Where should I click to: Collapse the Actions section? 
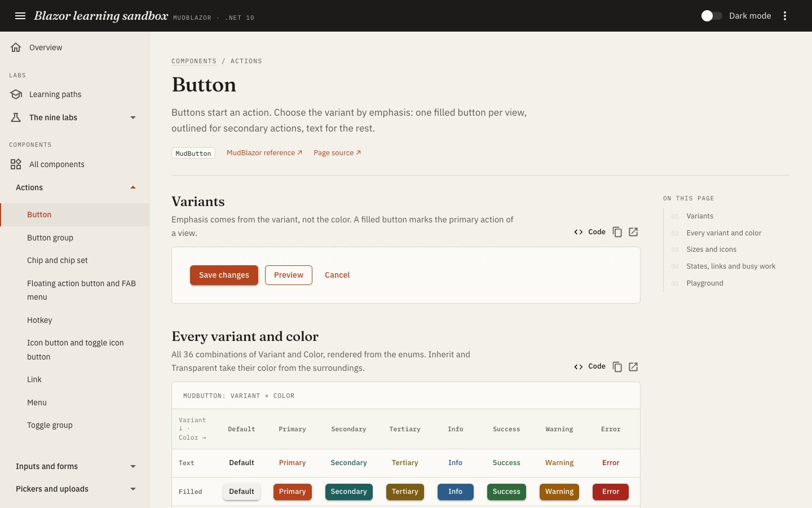(74, 187)
